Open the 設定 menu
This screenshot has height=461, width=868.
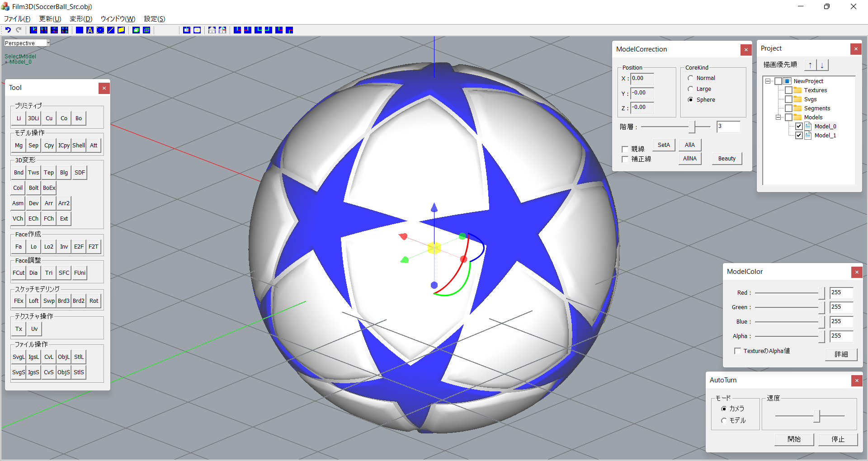(155, 19)
